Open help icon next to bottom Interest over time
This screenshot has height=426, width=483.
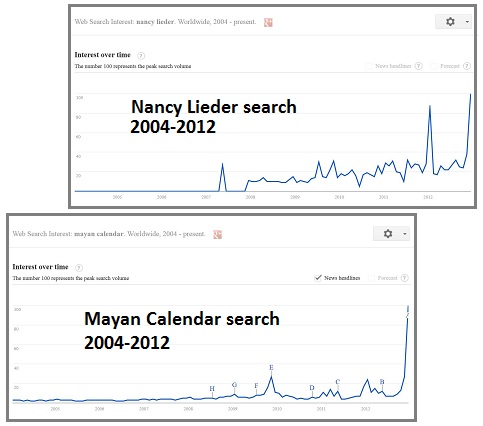click(79, 268)
